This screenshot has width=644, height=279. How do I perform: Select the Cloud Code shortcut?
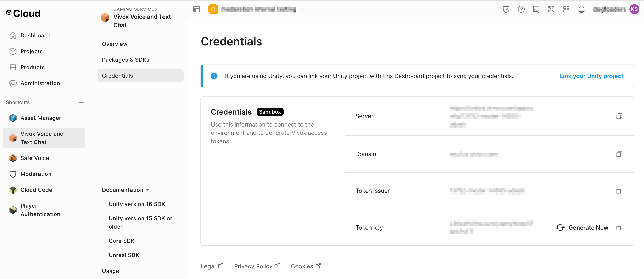click(x=36, y=190)
